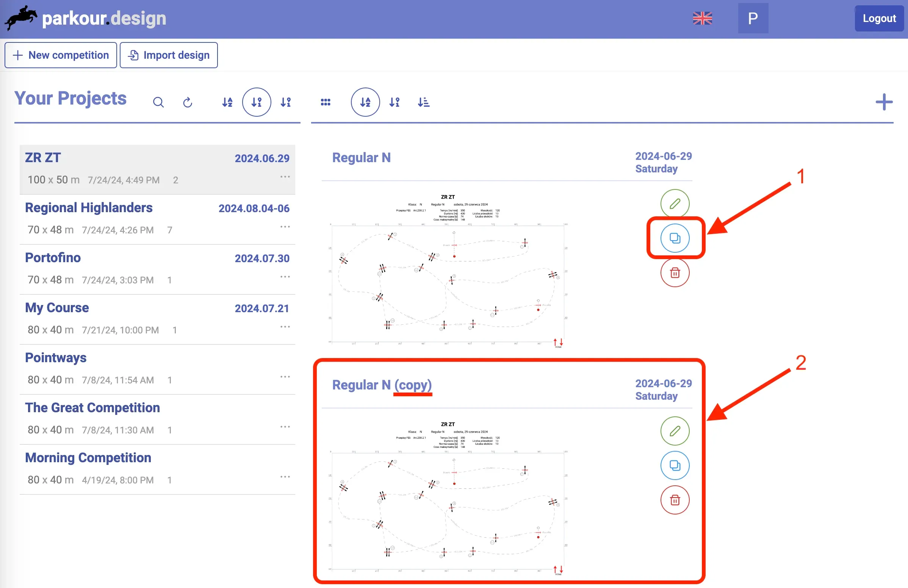Delete the Regular N design with trash icon
Viewport: 908px width, 588px height.
click(x=675, y=273)
